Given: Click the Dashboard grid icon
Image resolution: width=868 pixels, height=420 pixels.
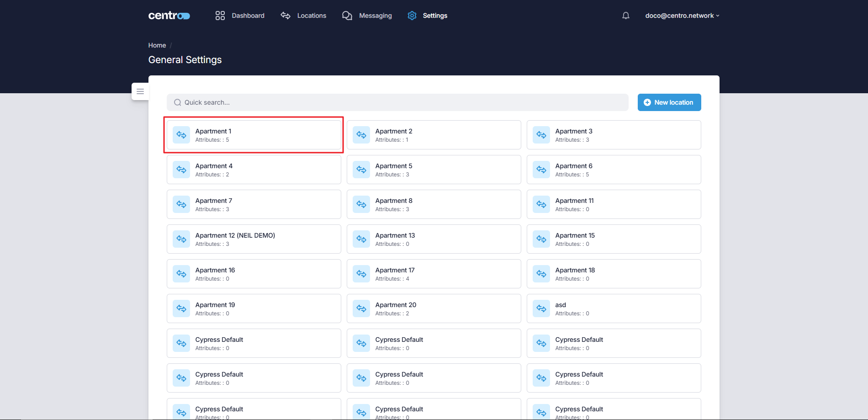Looking at the screenshot, I should click(220, 16).
